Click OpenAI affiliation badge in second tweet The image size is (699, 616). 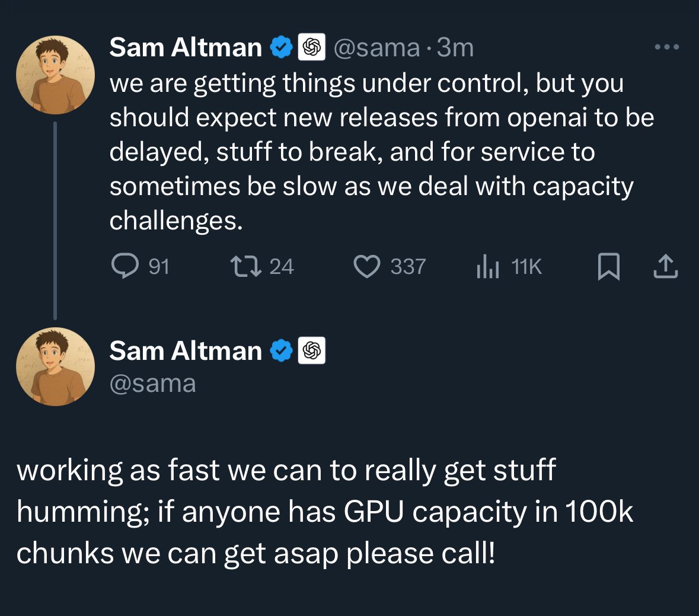click(x=311, y=351)
